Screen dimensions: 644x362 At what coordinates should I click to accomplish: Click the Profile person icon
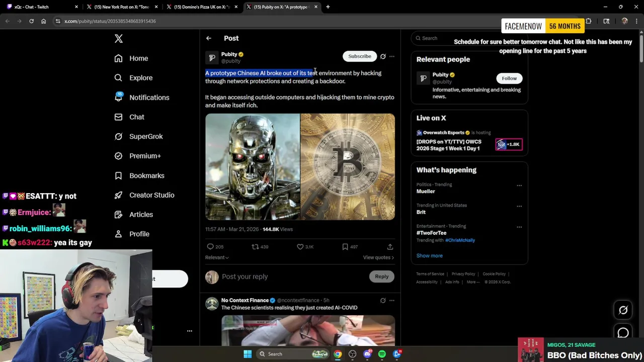pyautogui.click(x=118, y=234)
